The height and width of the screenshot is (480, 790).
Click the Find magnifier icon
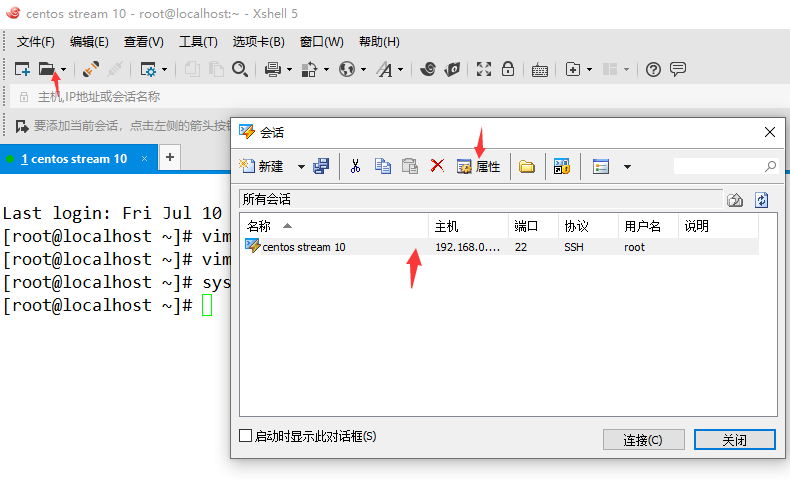click(240, 69)
